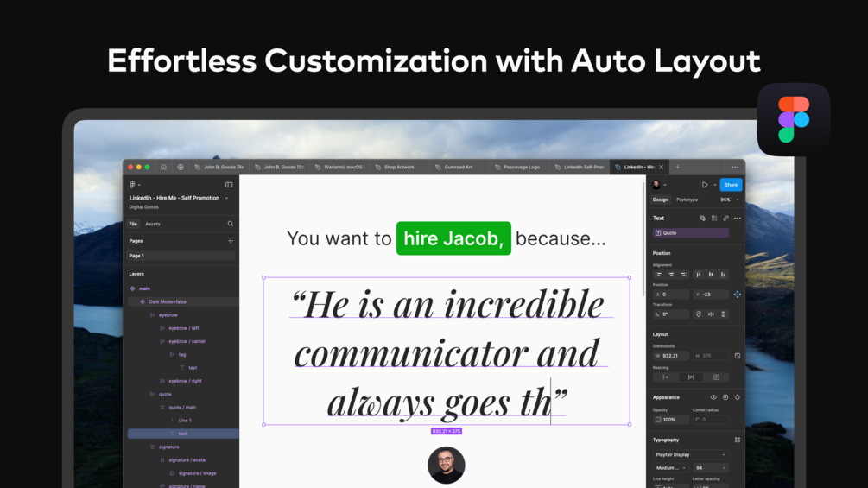Select Page 1 in pages list
This screenshot has width=868, height=488.
[181, 256]
